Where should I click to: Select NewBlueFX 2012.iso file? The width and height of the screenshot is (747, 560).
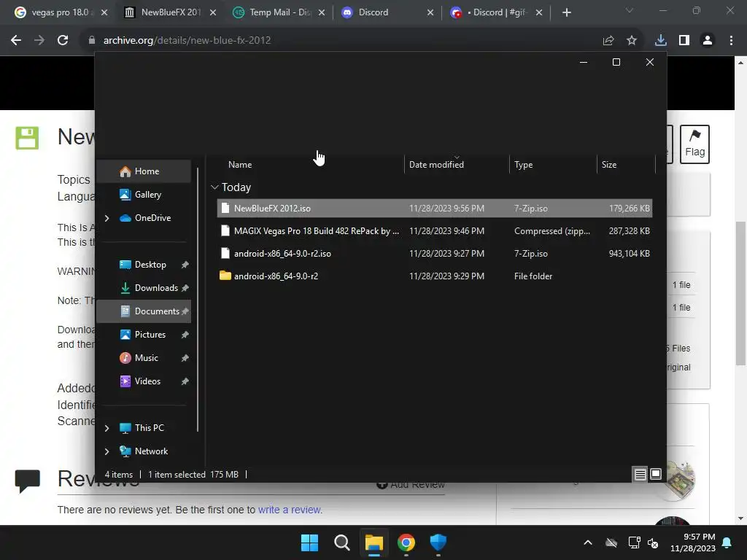[435, 209]
